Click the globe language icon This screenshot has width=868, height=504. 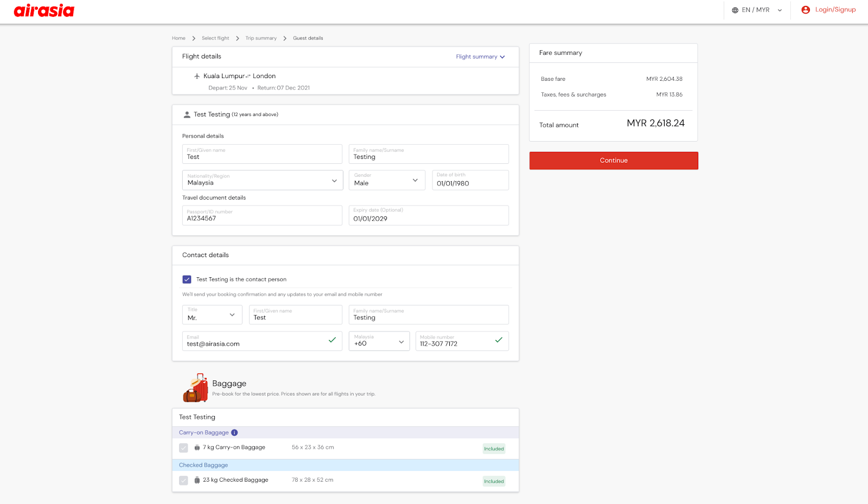[x=735, y=10]
